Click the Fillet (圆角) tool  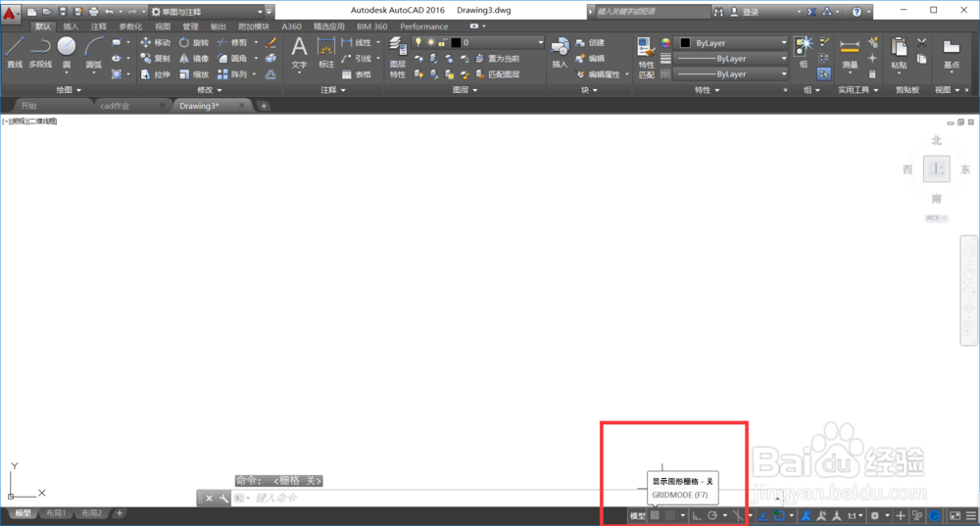pos(232,58)
